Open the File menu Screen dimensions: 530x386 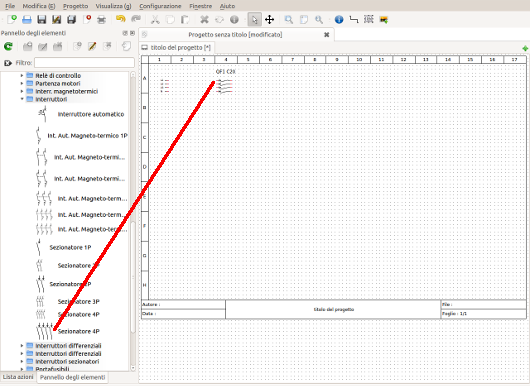(x=10, y=6)
